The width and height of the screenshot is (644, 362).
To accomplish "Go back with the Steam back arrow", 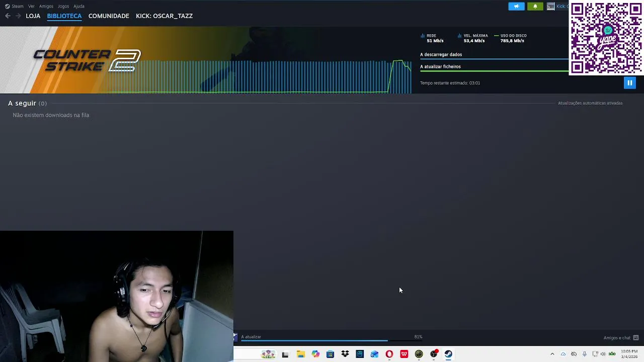I will 8,16.
